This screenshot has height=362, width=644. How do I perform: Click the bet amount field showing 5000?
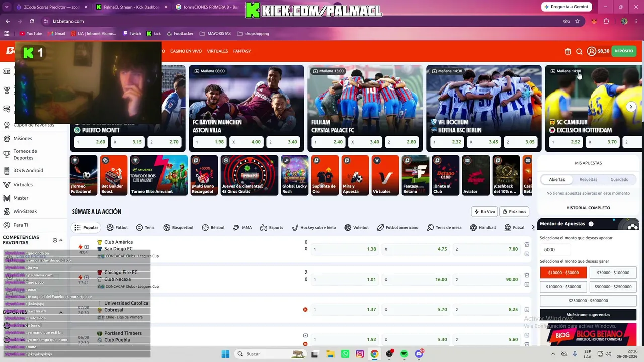(555, 249)
